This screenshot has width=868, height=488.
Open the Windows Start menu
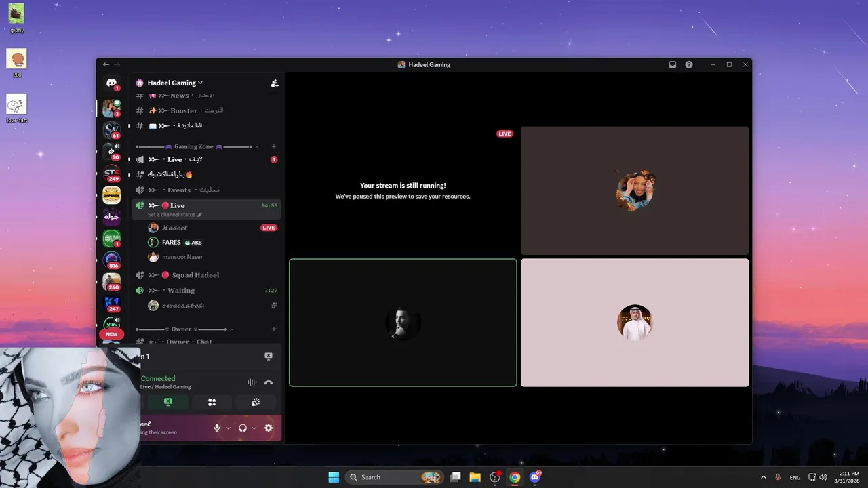(334, 477)
